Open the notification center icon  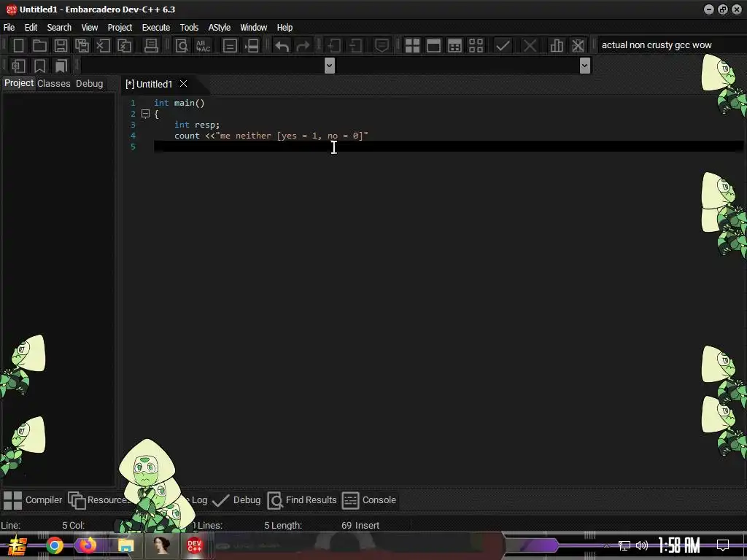click(x=723, y=545)
